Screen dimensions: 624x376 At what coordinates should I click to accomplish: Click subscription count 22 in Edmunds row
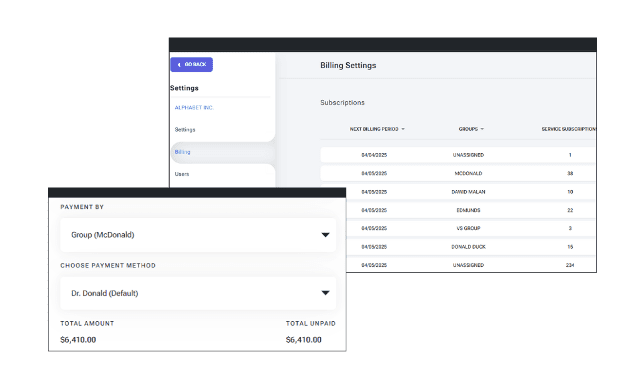click(x=570, y=210)
